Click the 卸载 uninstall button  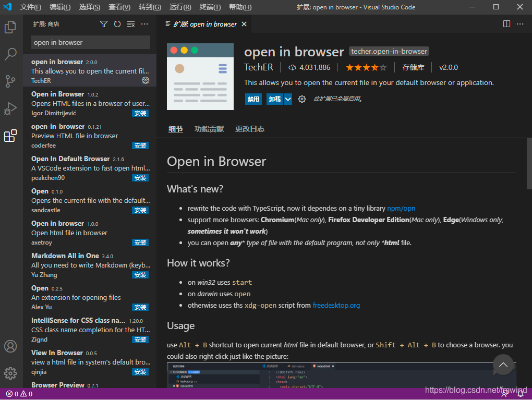click(x=275, y=99)
